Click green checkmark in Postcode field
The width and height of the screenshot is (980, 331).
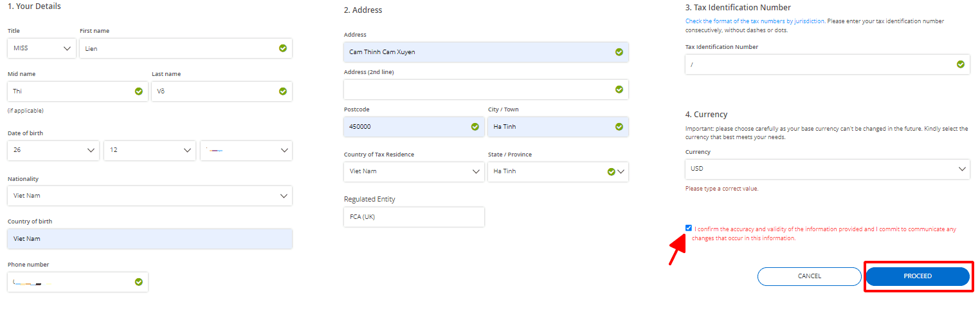(475, 127)
